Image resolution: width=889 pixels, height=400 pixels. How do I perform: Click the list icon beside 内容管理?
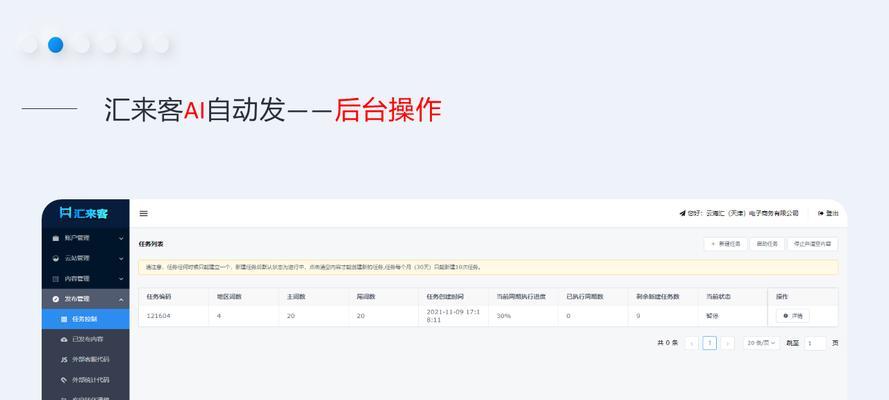click(x=56, y=279)
